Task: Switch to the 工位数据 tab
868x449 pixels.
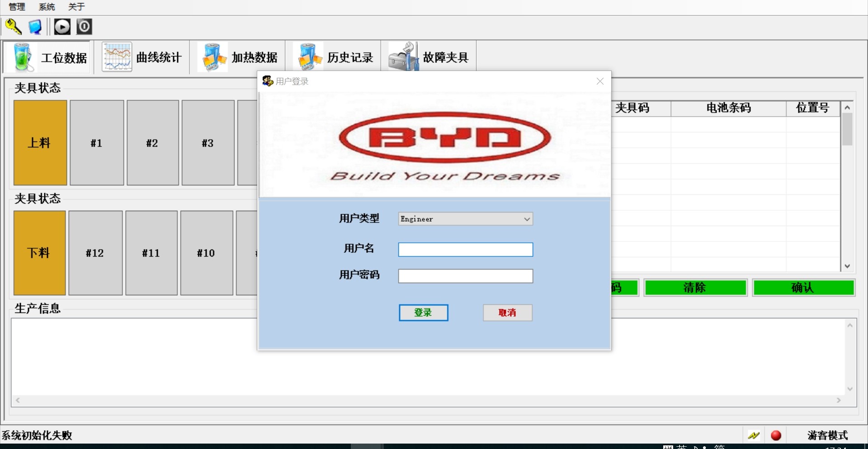Action: click(47, 57)
